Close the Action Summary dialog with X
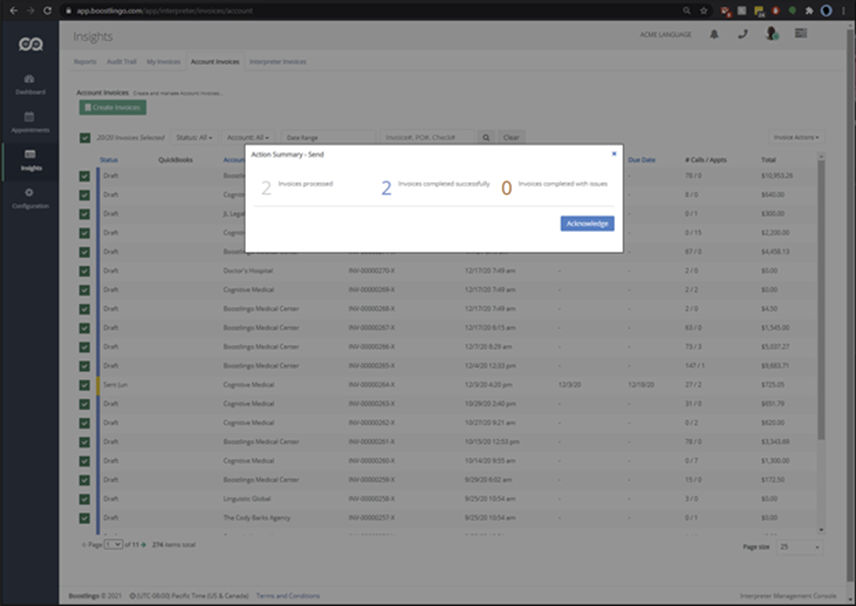856x606 pixels. tap(614, 154)
